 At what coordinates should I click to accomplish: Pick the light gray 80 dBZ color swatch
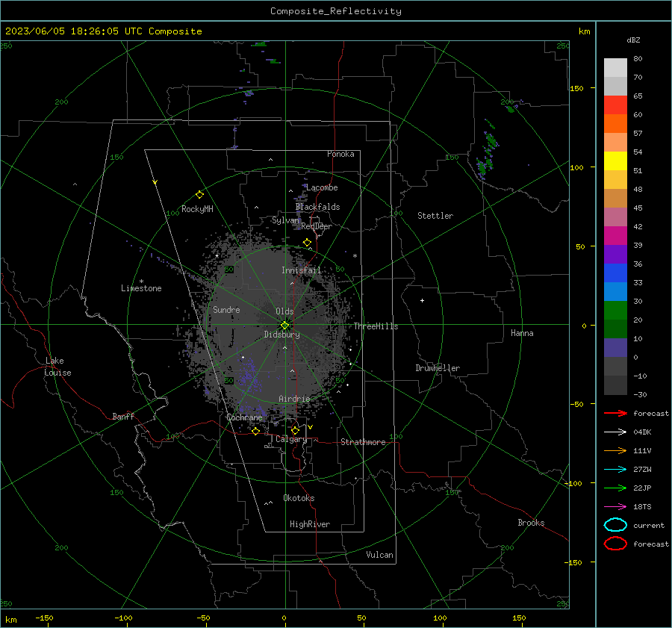[615, 67]
